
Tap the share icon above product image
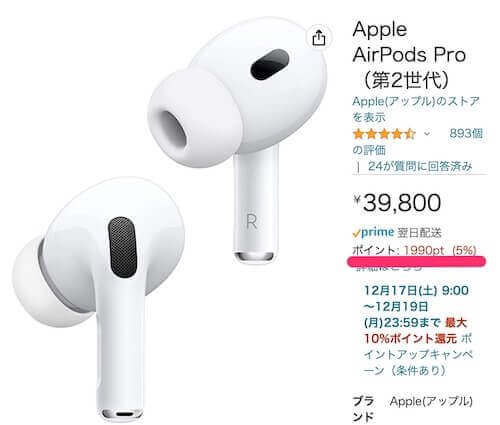click(319, 37)
